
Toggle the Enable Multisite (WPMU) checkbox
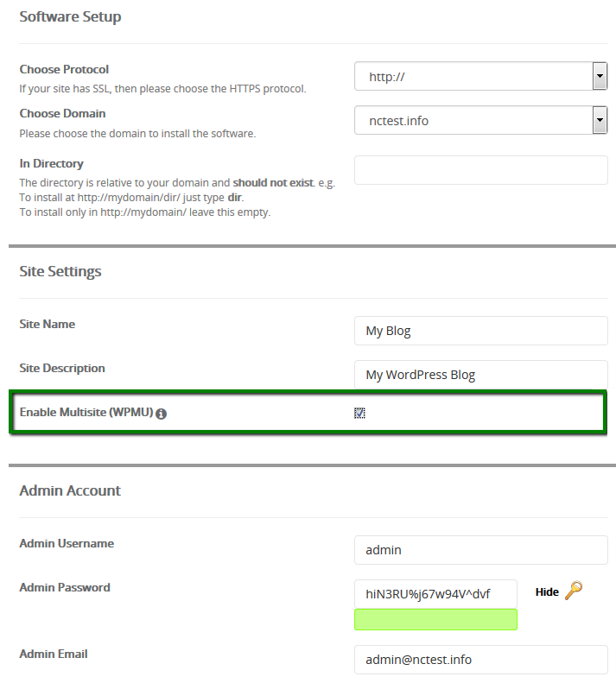(x=359, y=413)
